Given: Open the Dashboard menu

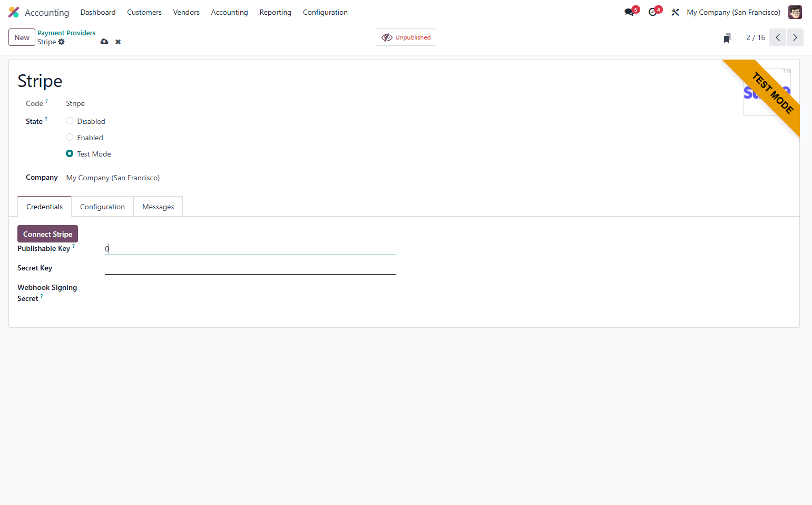Looking at the screenshot, I should [98, 12].
